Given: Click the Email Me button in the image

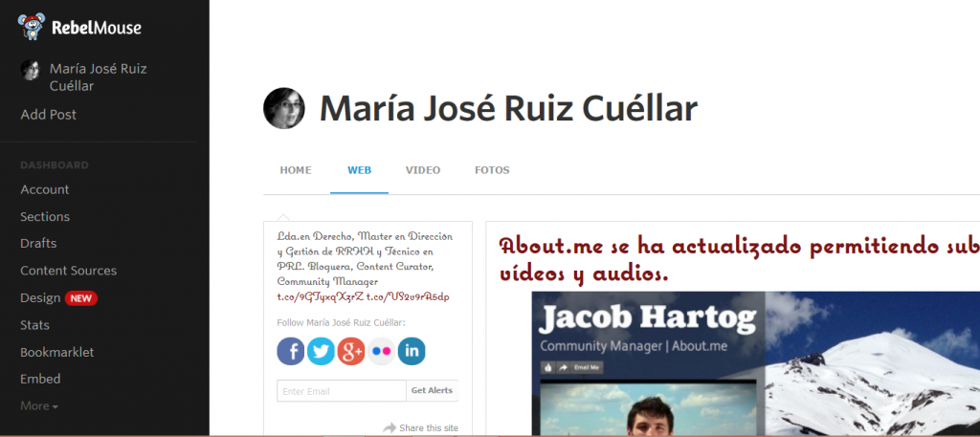Looking at the screenshot, I should (587, 368).
